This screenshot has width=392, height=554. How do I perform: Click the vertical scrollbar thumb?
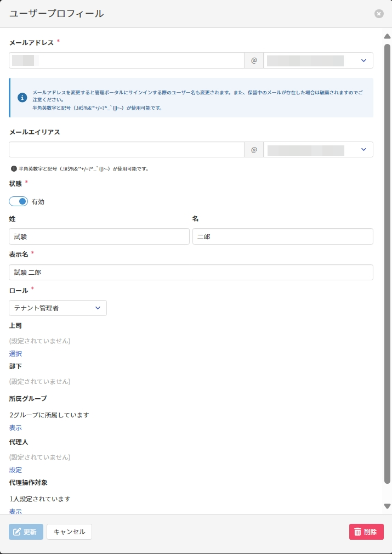(387, 263)
